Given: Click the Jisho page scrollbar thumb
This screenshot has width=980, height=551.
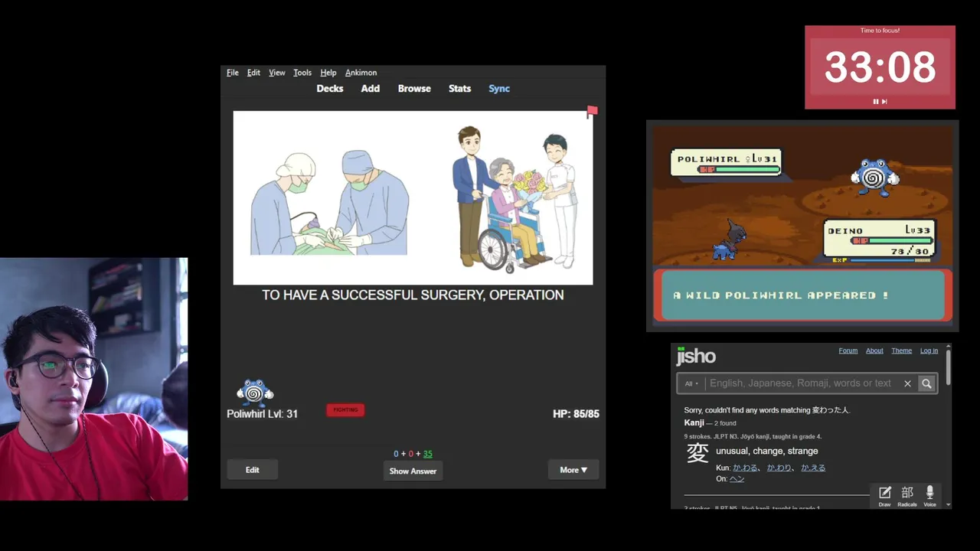Looking at the screenshot, I should [x=949, y=367].
